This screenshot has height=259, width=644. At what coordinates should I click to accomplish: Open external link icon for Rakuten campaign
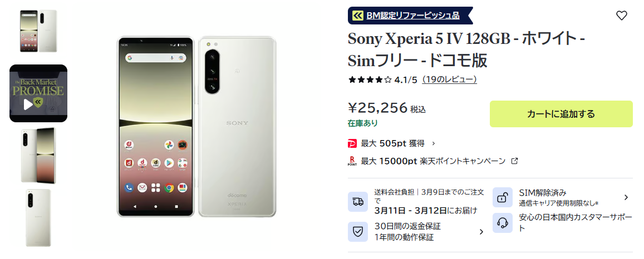[x=514, y=161]
